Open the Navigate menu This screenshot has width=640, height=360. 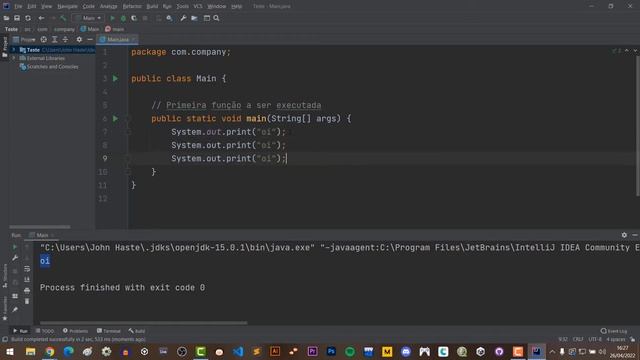[67, 7]
